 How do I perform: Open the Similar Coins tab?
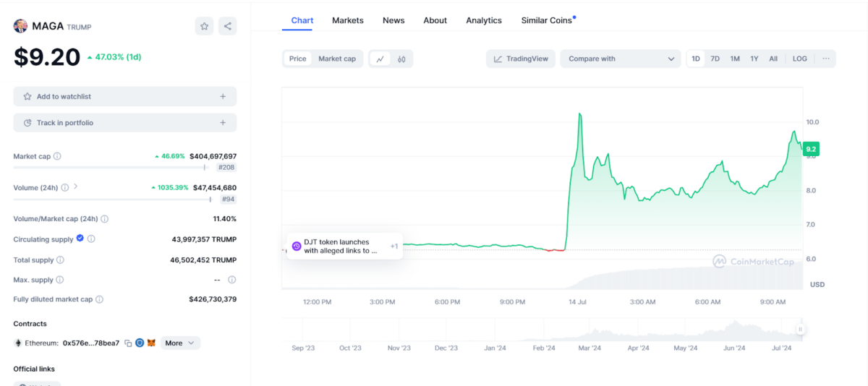point(547,20)
